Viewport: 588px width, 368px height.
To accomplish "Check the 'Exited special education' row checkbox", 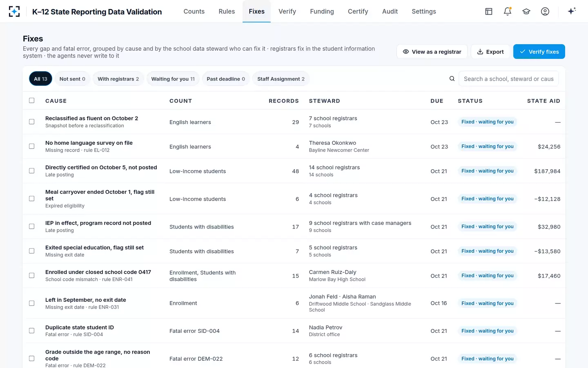I will coord(32,251).
